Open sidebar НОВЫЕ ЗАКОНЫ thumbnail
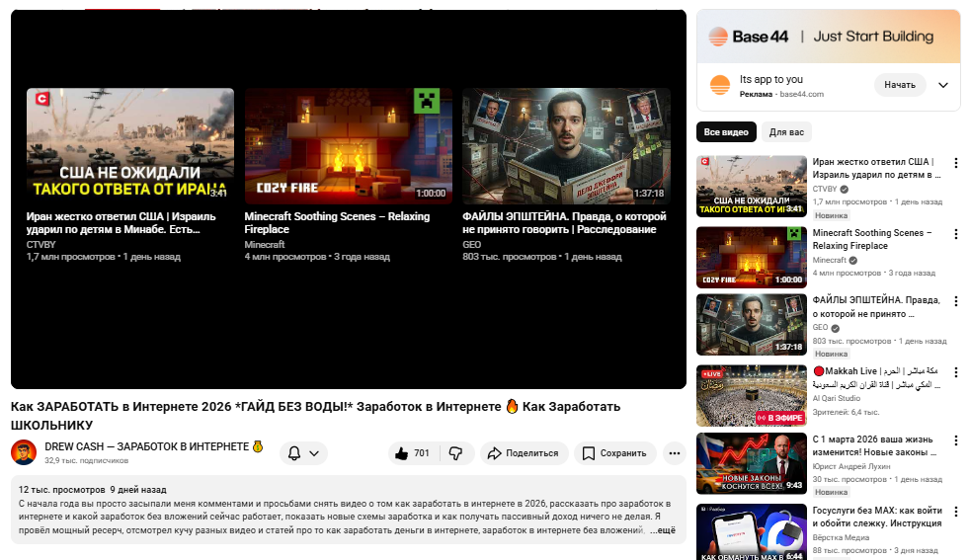The width and height of the screenshot is (970, 560). pyautogui.click(x=752, y=463)
